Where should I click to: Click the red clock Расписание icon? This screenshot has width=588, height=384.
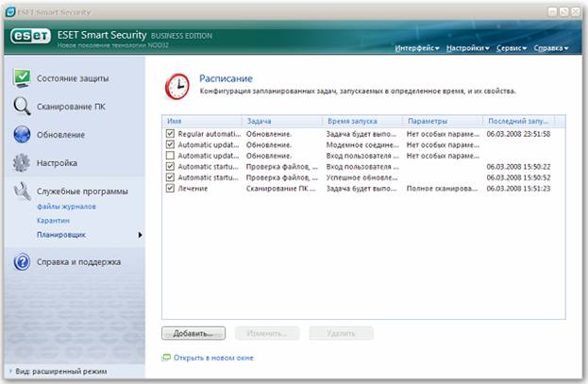[x=176, y=86]
